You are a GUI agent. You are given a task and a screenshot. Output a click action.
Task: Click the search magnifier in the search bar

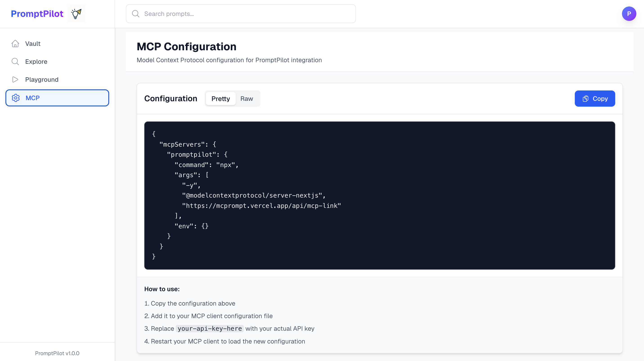[x=135, y=14]
